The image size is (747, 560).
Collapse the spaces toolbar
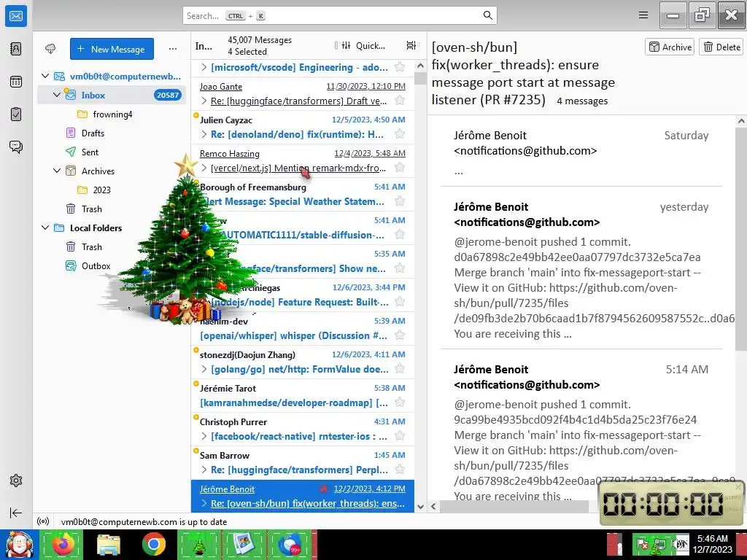(x=16, y=513)
